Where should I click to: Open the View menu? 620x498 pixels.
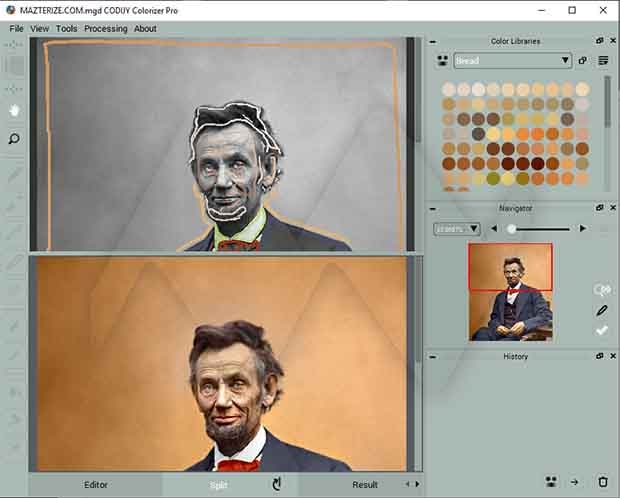pyautogui.click(x=40, y=29)
